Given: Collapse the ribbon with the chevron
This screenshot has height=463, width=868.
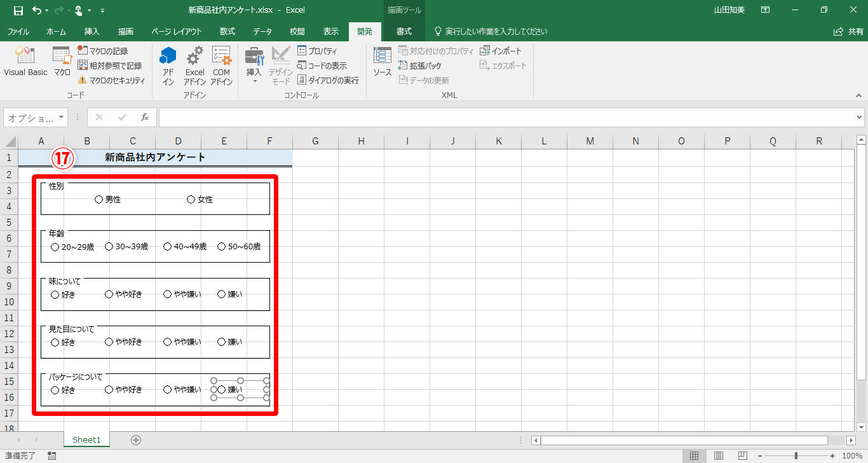Looking at the screenshot, I should [x=858, y=95].
